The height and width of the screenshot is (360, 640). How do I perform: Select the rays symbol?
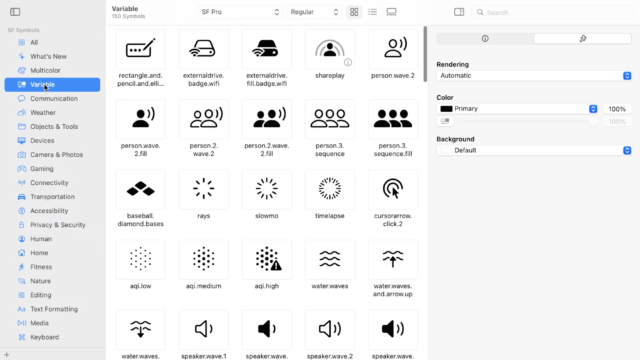pyautogui.click(x=203, y=189)
